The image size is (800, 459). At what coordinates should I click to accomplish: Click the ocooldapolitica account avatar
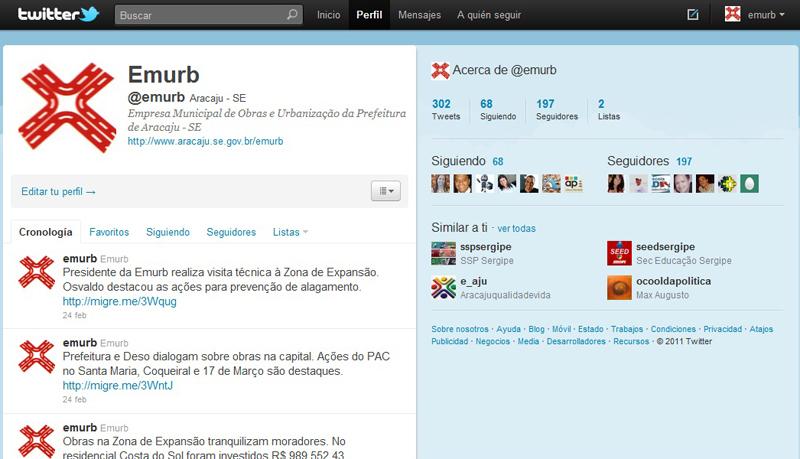[619, 288]
